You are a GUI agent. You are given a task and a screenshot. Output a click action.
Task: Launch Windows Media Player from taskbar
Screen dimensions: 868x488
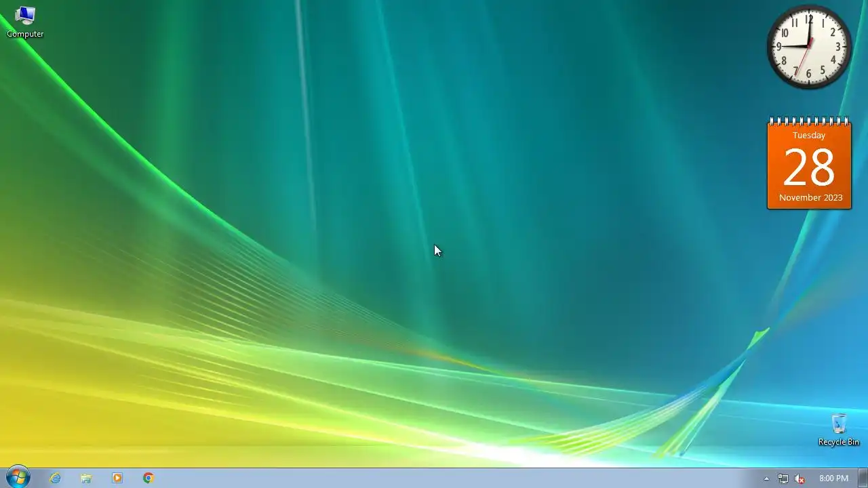click(x=117, y=478)
